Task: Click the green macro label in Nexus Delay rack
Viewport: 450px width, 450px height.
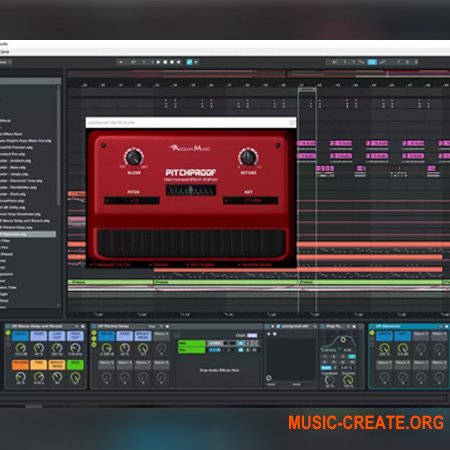Action: point(75,365)
